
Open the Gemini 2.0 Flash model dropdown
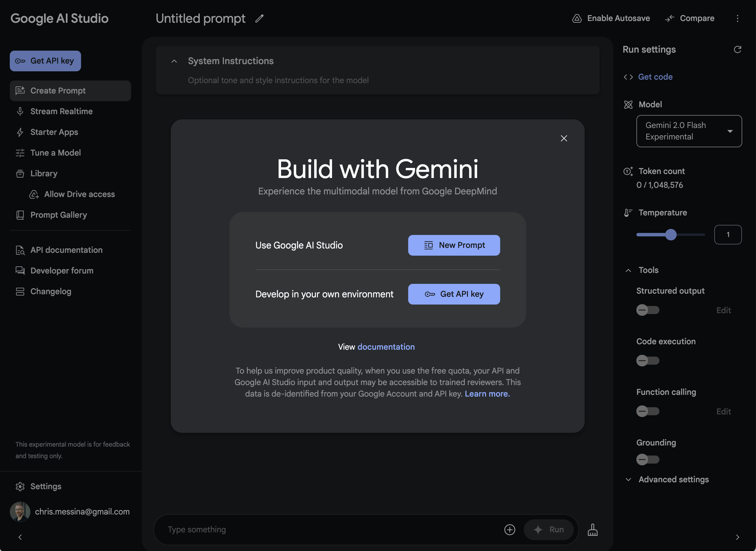689,131
